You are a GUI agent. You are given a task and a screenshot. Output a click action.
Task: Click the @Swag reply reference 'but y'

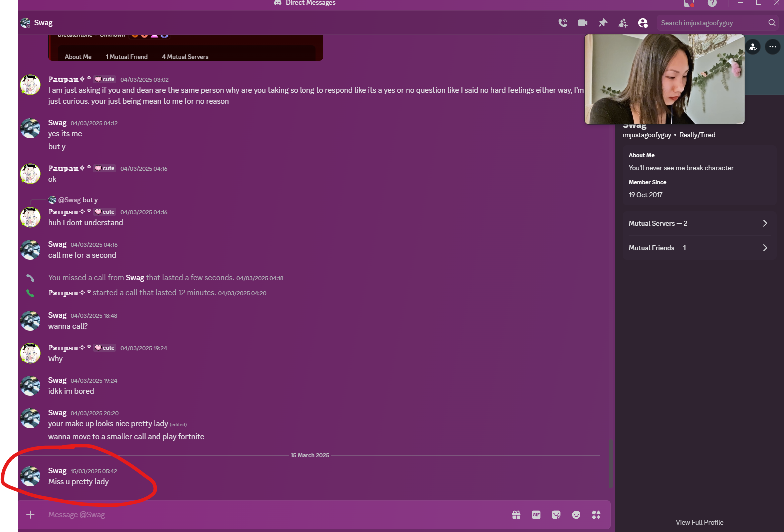[x=78, y=200]
